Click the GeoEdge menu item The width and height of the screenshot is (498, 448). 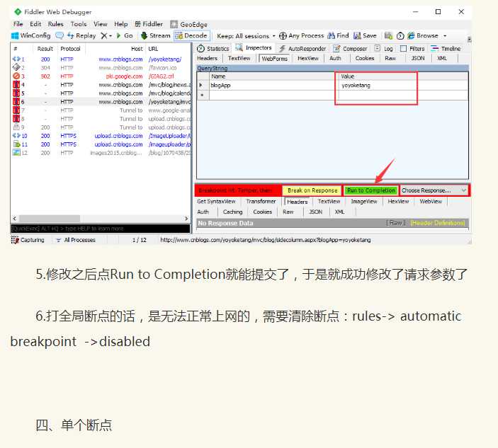pos(188,24)
